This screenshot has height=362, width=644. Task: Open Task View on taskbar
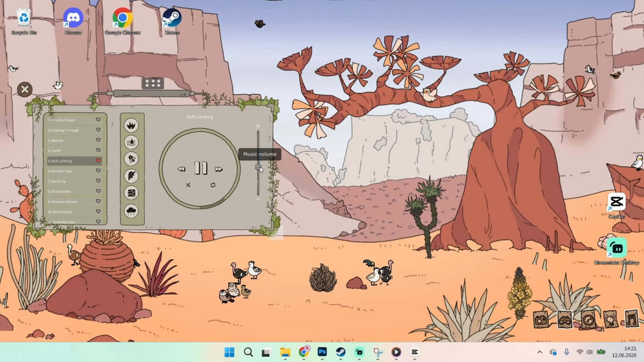[266, 352]
